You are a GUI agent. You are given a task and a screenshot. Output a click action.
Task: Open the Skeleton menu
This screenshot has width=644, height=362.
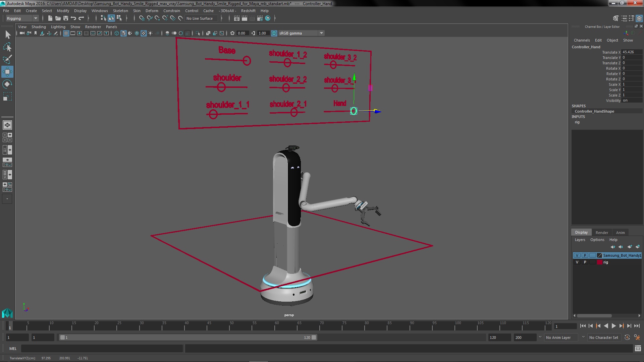click(120, 11)
